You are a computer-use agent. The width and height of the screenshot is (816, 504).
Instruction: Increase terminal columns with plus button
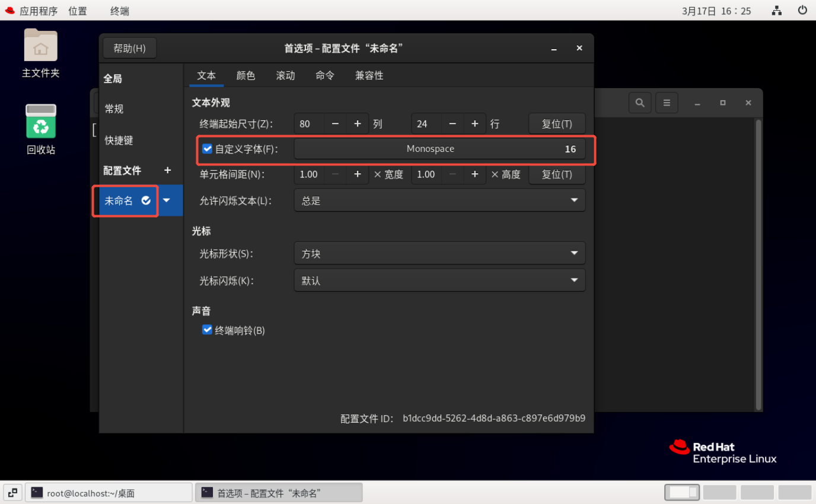pyautogui.click(x=358, y=124)
